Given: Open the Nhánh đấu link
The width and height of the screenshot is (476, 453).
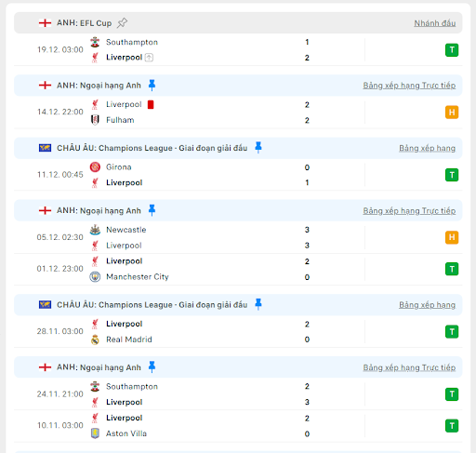Looking at the screenshot, I should 435,23.
